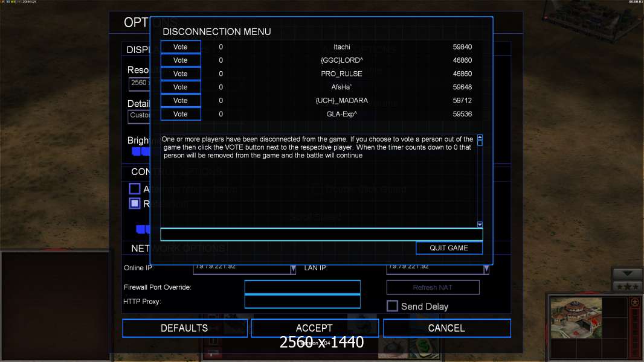This screenshot has width=644, height=362.
Task: Click the three-star generals powers icon
Action: tap(628, 287)
